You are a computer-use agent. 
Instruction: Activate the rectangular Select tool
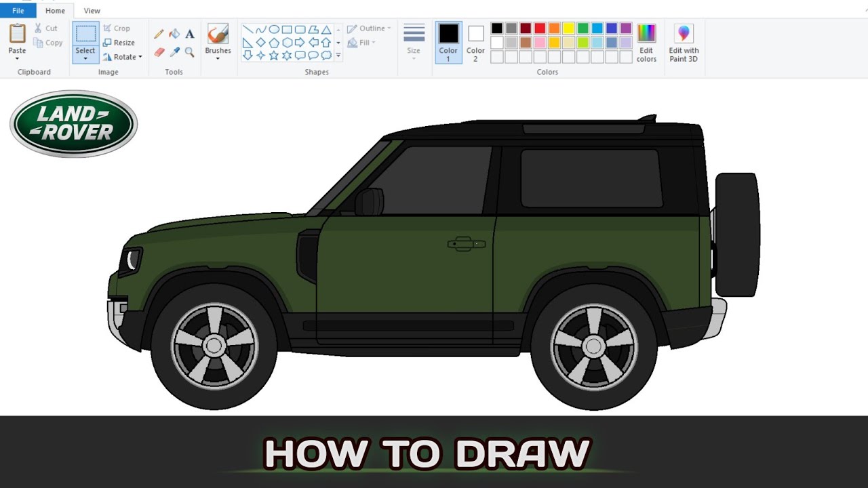(85, 34)
